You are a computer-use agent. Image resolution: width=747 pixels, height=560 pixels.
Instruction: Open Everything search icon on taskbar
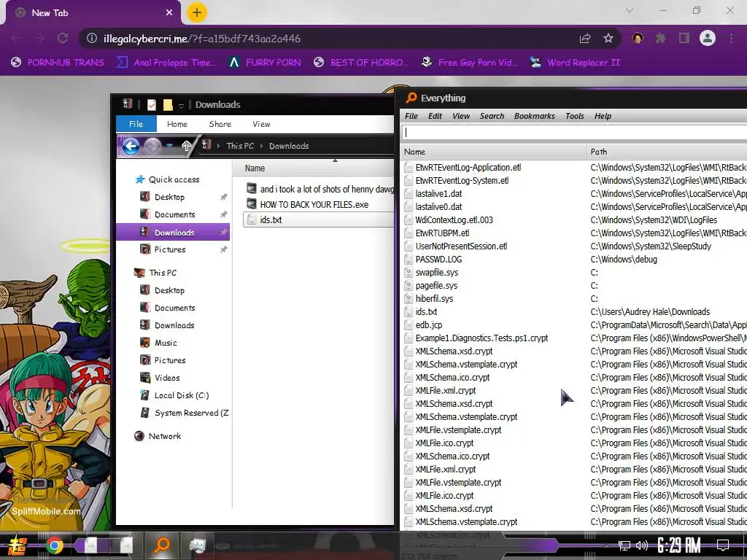coord(162,544)
